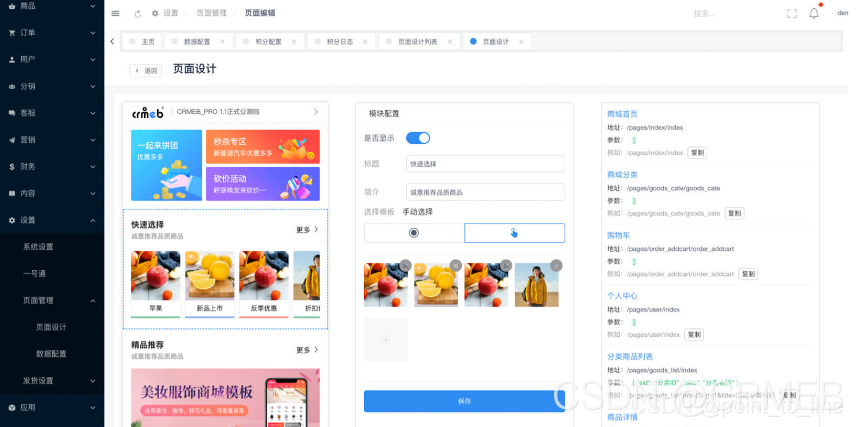The image size is (859, 427).
Task: Click 设置 breadcrumb in header
Action: pos(170,13)
